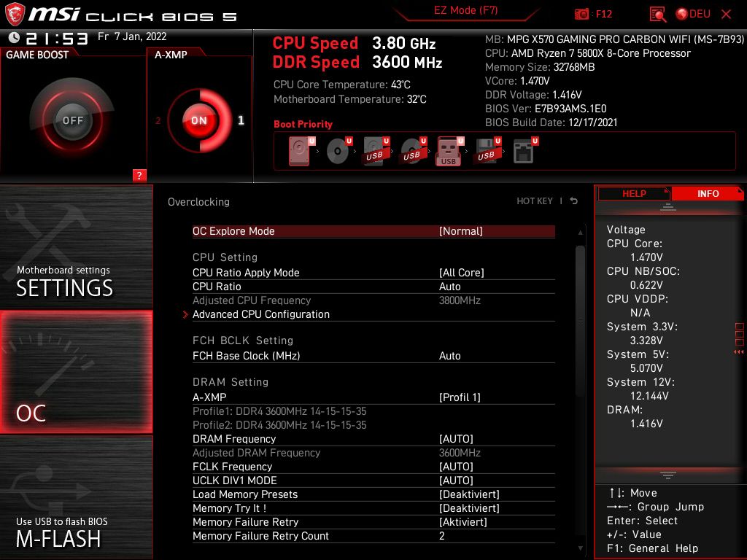
Task: Click the DDR Speed 3600 MHz readout
Action: (x=357, y=63)
